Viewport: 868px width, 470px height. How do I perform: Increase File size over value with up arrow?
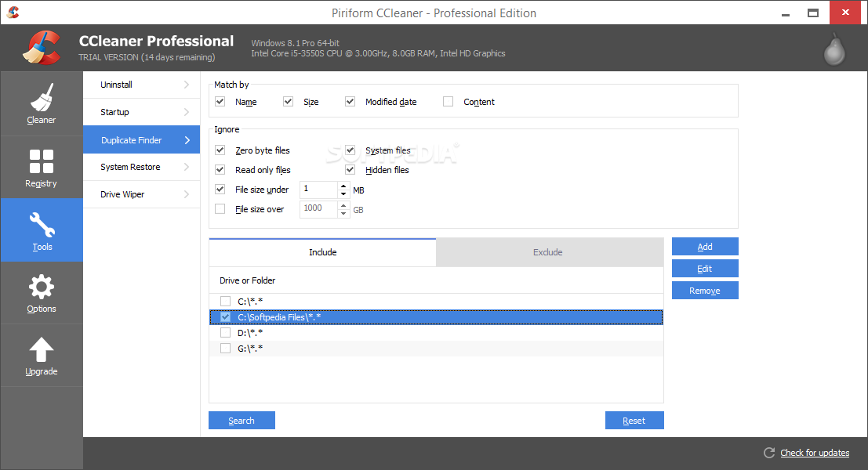(343, 206)
